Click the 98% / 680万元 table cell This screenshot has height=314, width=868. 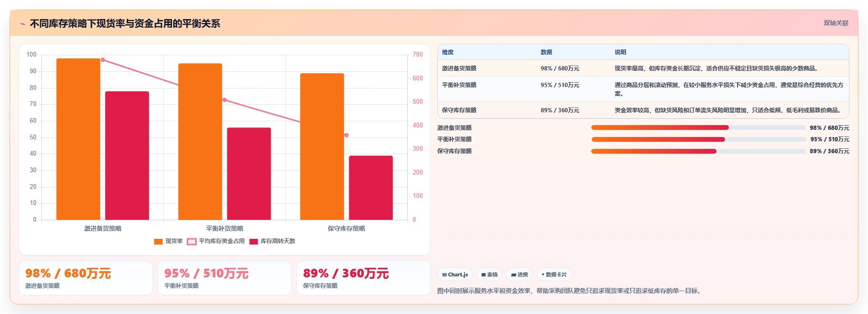(x=560, y=69)
